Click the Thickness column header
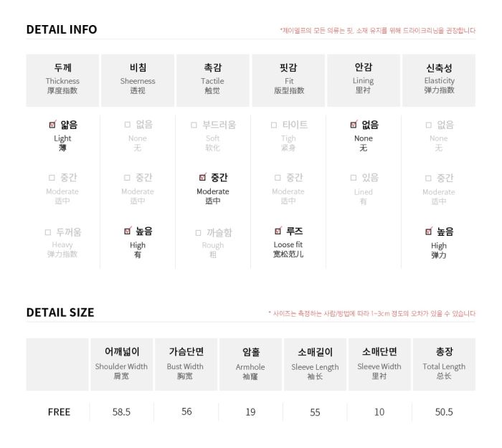Image resolution: width=502 pixels, height=448 pixels. pyautogui.click(x=62, y=80)
